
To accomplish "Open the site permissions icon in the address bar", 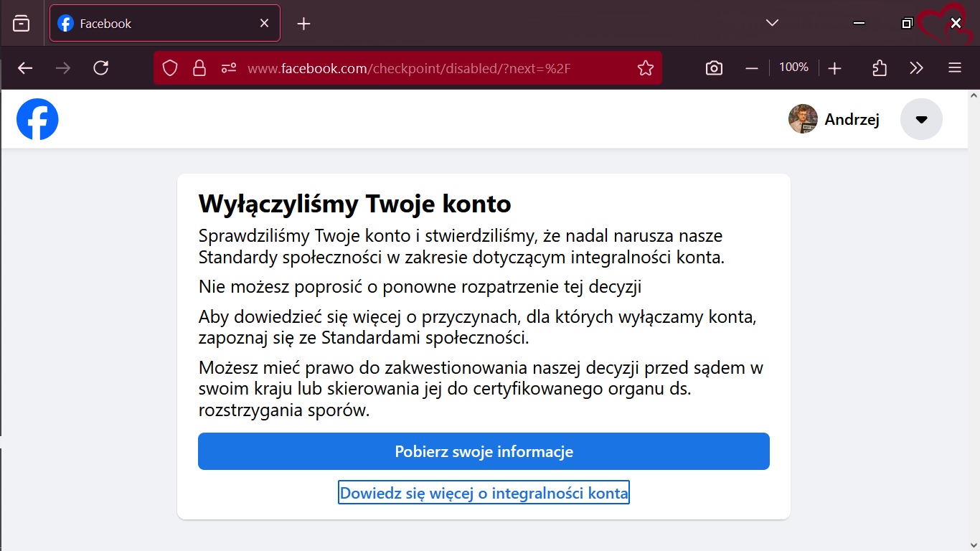I will [229, 68].
